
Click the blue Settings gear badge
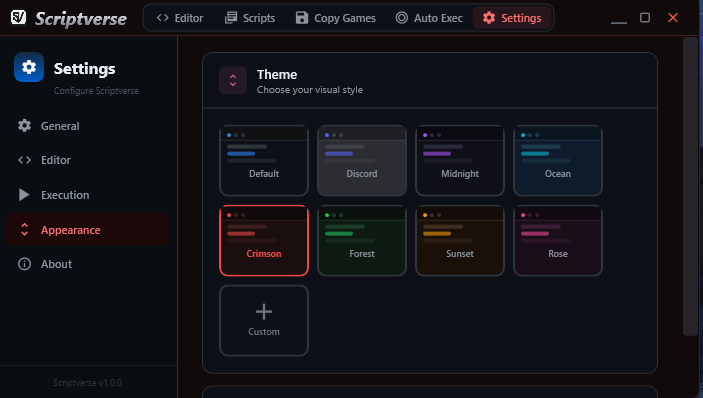coord(29,67)
